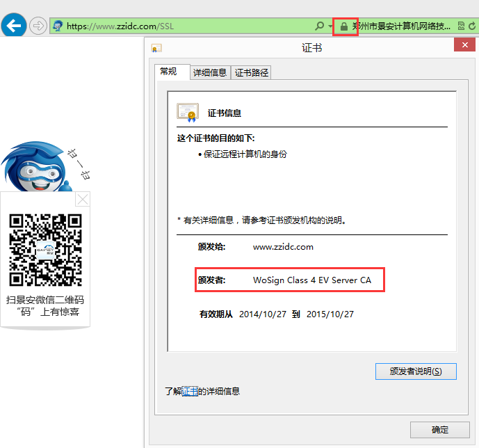Click the site favicon in address bar

click(58, 26)
